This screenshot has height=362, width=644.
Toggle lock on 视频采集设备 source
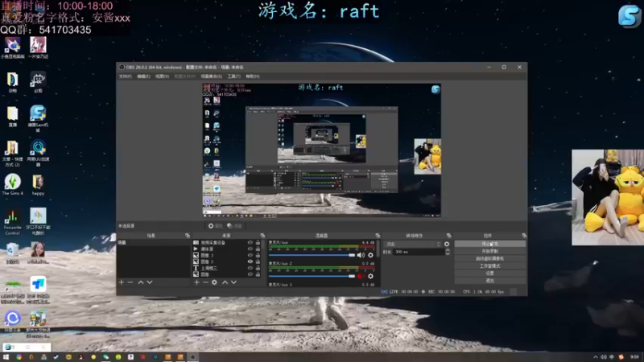point(258,243)
